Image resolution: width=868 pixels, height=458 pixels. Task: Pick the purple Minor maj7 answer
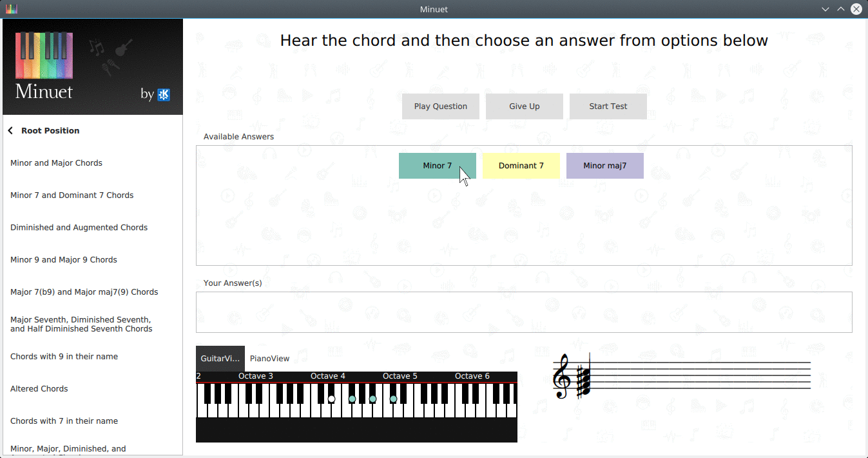[x=604, y=166]
